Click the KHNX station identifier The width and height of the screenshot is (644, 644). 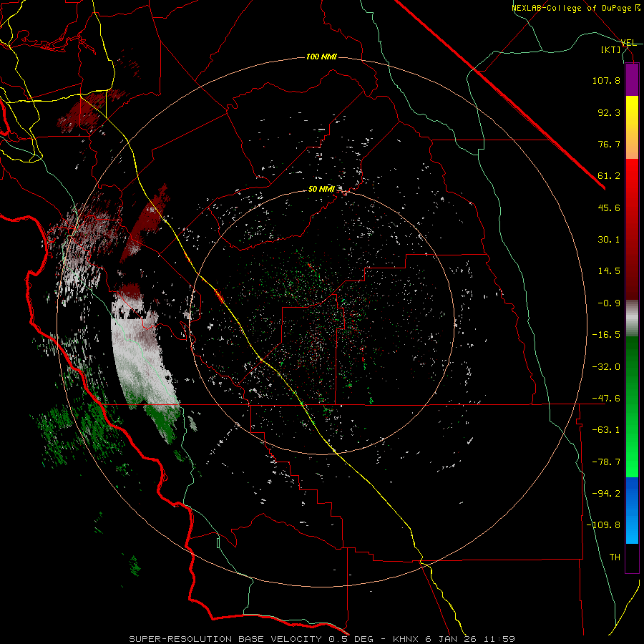click(406, 639)
